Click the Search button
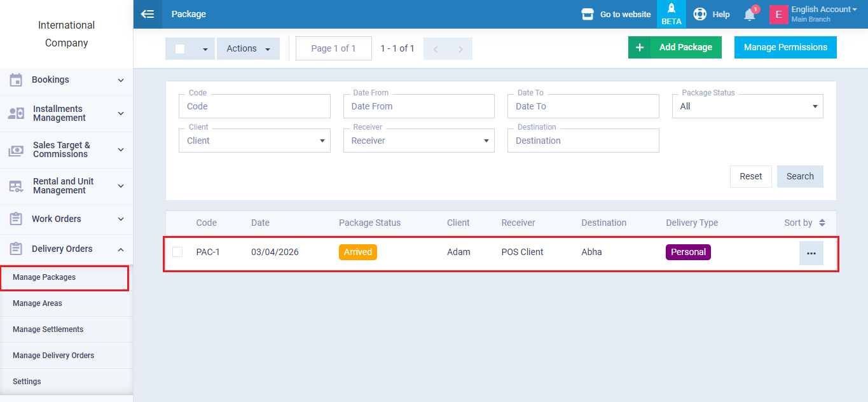The image size is (868, 402). (x=799, y=176)
